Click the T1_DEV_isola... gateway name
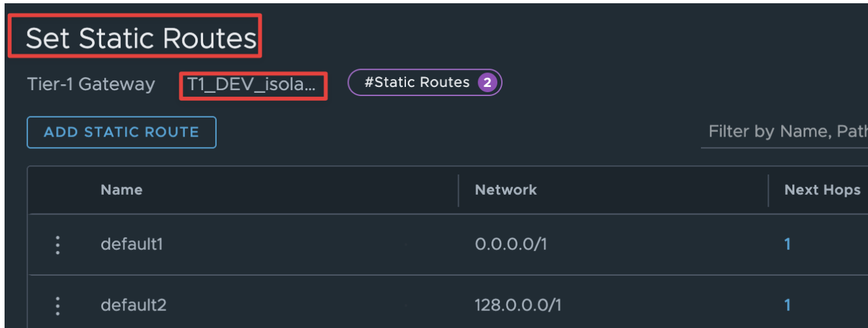 click(x=253, y=85)
